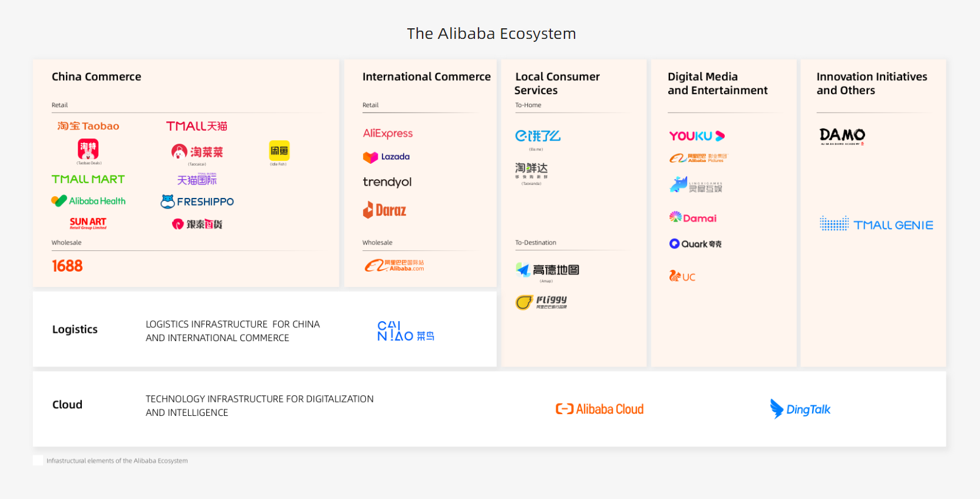
Task: Click the Tmall Genie logo
Action: pyautogui.click(x=876, y=224)
